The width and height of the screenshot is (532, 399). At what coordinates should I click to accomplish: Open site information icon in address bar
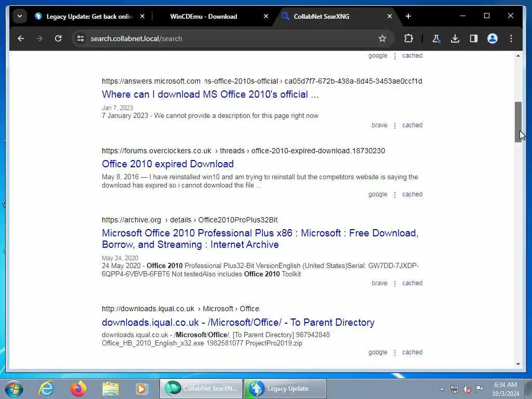tap(81, 38)
